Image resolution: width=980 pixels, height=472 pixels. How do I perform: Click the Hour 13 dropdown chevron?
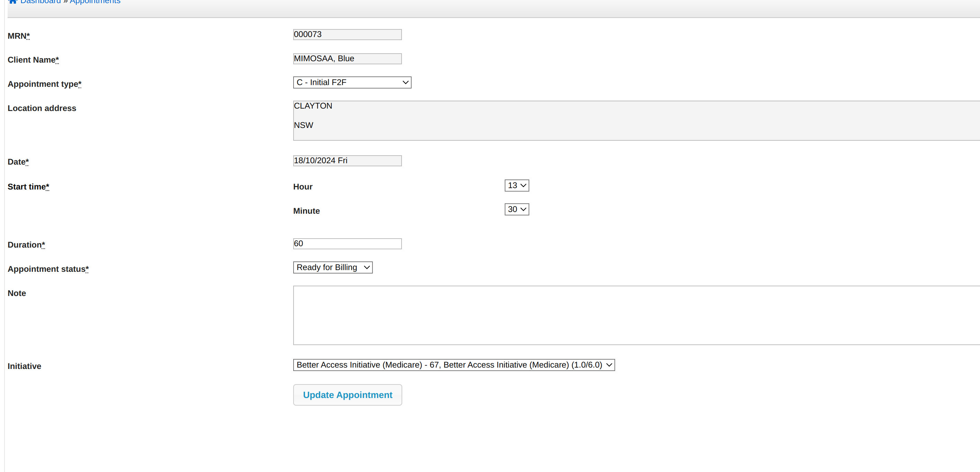coord(523,185)
